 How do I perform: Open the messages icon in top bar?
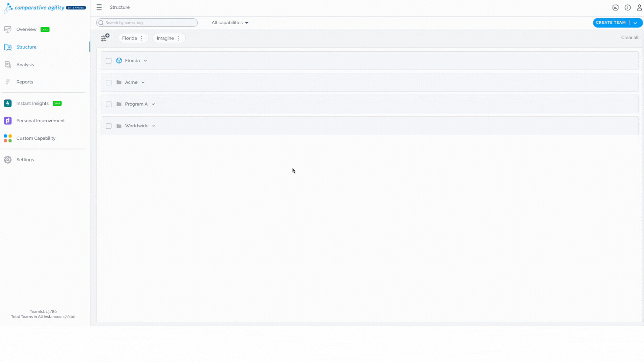tap(615, 8)
